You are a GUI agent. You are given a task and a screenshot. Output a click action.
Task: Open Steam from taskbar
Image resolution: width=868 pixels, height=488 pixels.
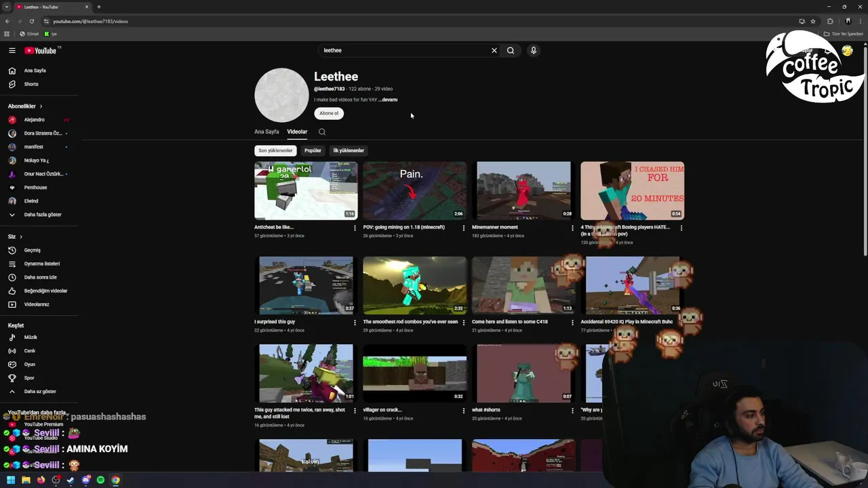coord(71,480)
